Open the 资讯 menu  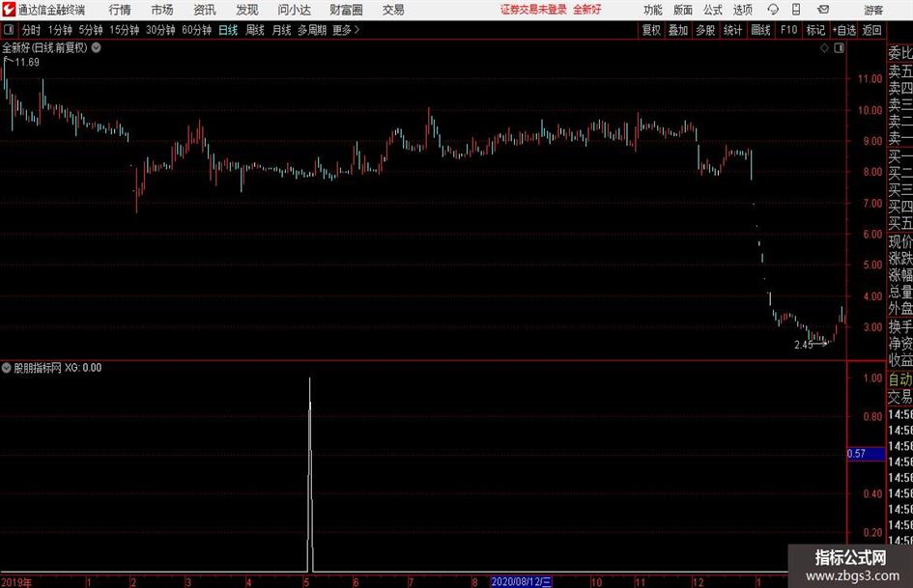(x=205, y=10)
